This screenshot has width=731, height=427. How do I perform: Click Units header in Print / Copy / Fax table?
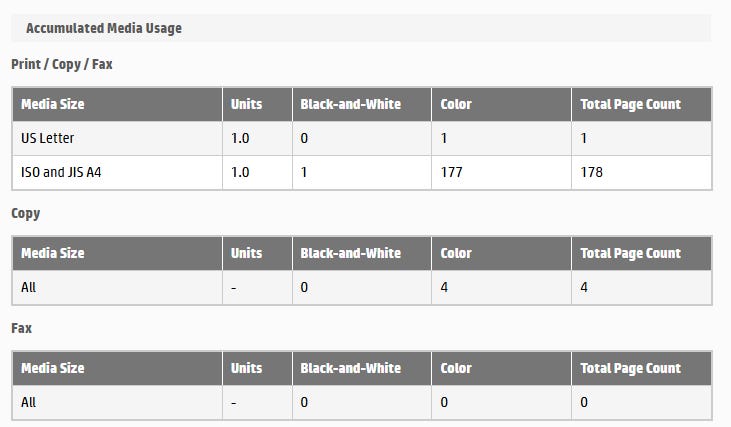246,104
